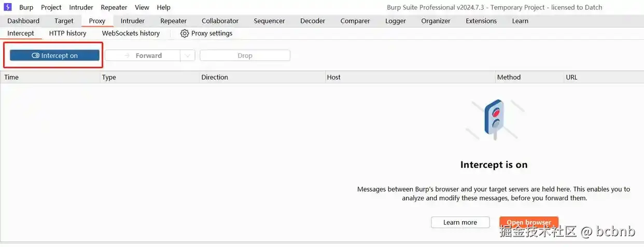Switch to the Logger tab
This screenshot has width=644, height=247.
[x=396, y=21]
